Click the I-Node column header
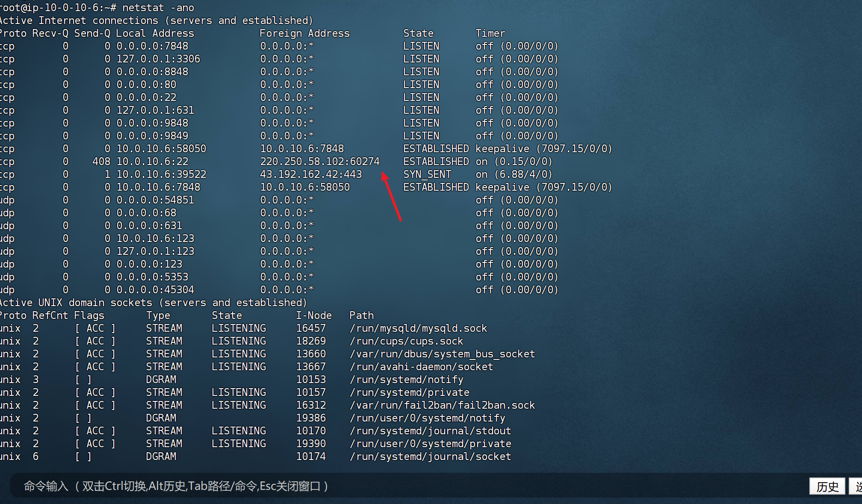 (x=313, y=315)
